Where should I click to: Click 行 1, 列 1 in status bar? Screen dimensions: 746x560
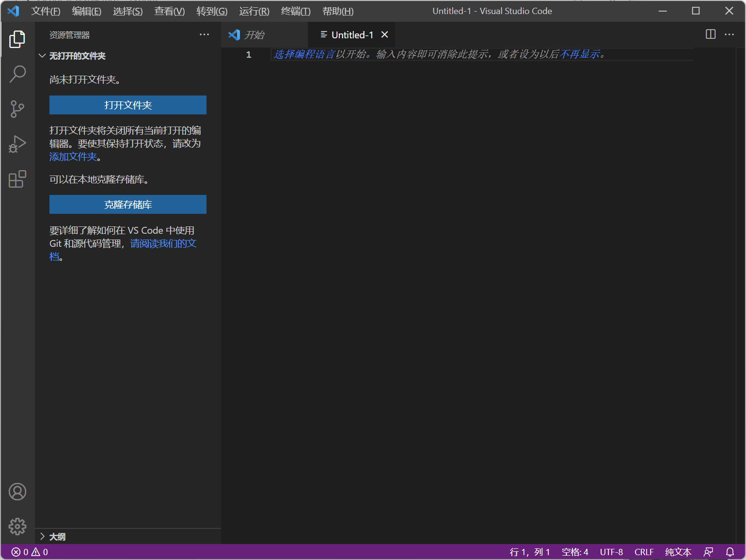pyautogui.click(x=530, y=552)
